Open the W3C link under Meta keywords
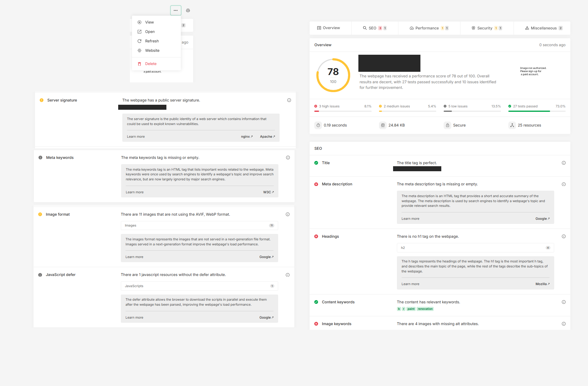Screen dimensions: 588x386 tap(268, 192)
